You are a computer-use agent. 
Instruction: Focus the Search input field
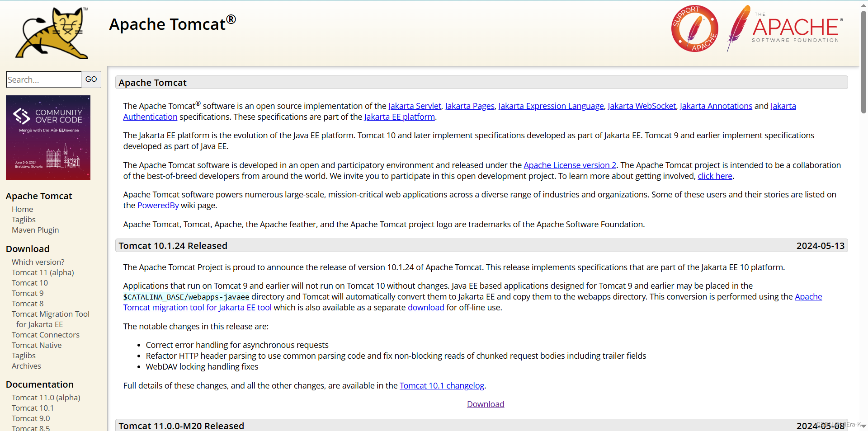point(43,80)
